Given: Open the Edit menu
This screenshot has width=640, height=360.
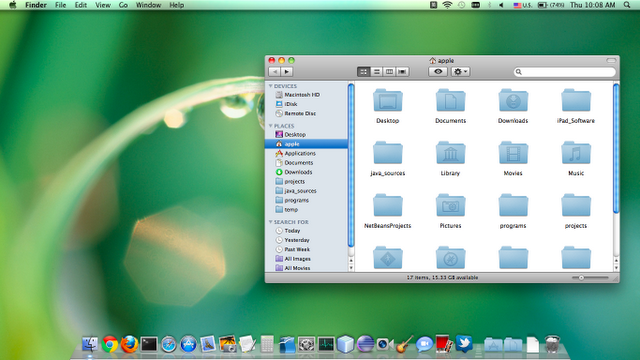Looking at the screenshot, I should pyautogui.click(x=81, y=5).
